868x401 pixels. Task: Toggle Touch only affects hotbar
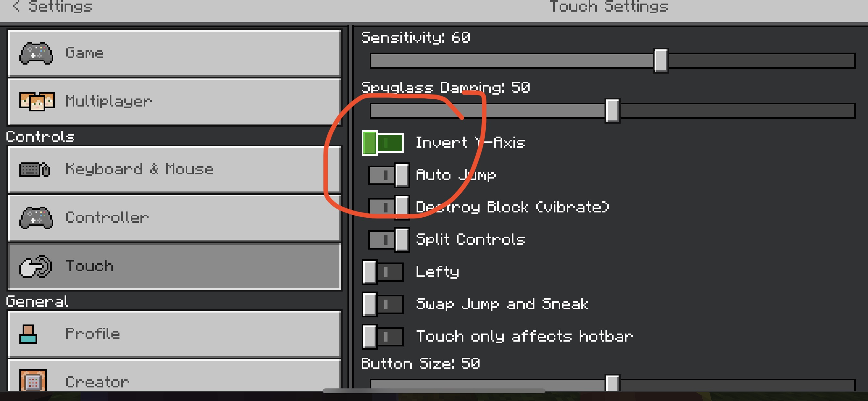tap(382, 336)
